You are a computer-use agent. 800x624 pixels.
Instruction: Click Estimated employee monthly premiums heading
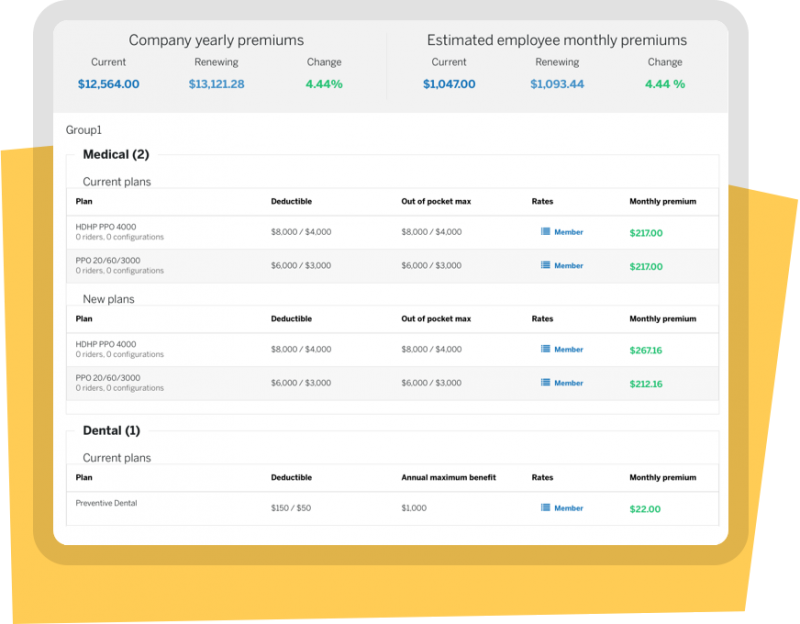pyautogui.click(x=557, y=40)
